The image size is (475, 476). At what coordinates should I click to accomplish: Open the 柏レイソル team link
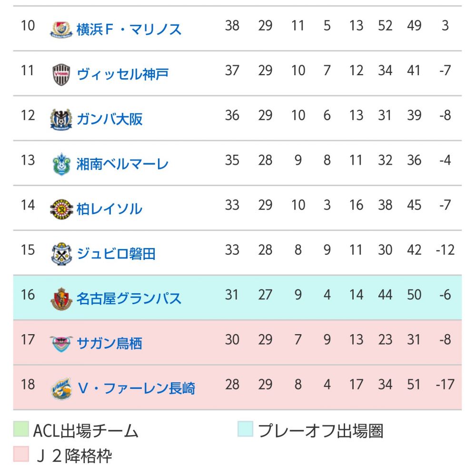(x=109, y=209)
